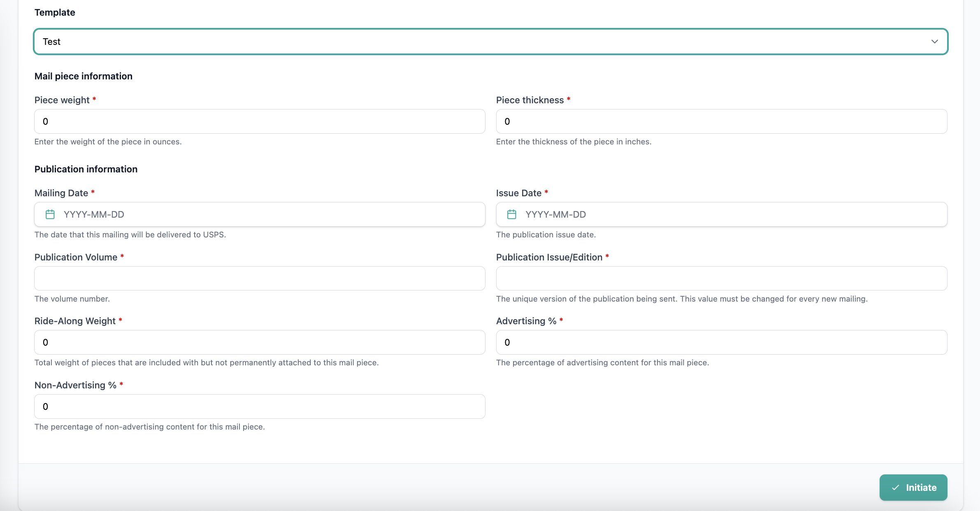Click the Non-Advertising % input field
The width and height of the screenshot is (980, 511).
point(260,406)
